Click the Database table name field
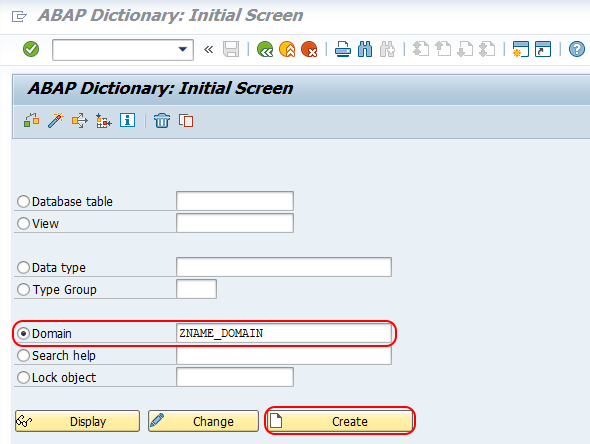This screenshot has height=444, width=590. 235,201
